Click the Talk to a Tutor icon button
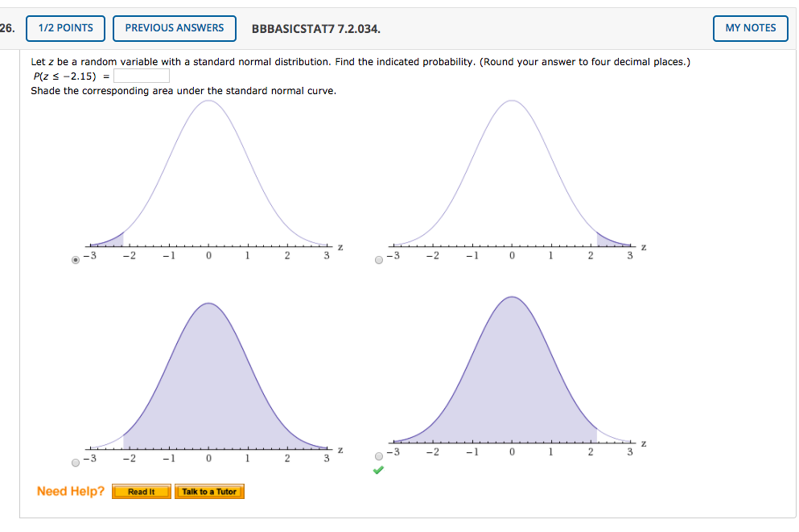 pos(208,491)
